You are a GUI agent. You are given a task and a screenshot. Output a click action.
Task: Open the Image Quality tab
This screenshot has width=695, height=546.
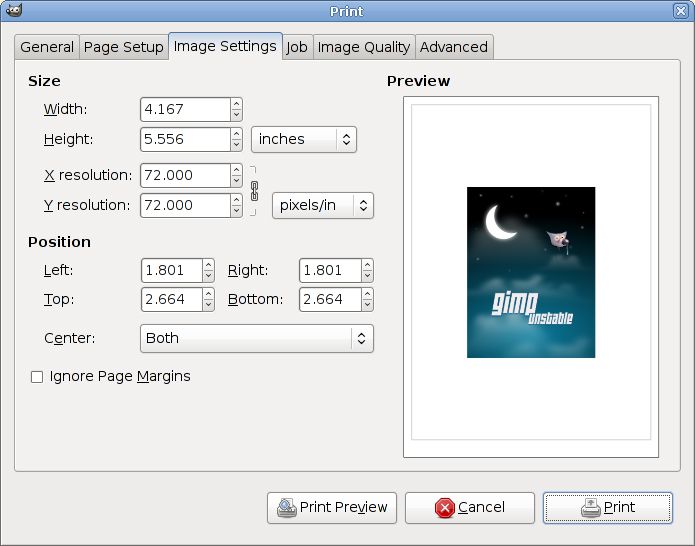[364, 47]
